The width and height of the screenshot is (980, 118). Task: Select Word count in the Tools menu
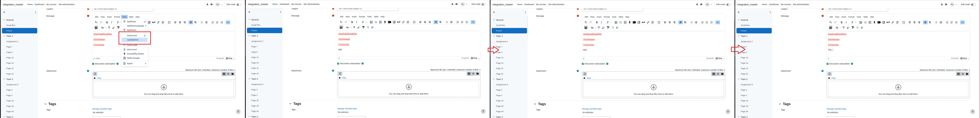(135, 49)
